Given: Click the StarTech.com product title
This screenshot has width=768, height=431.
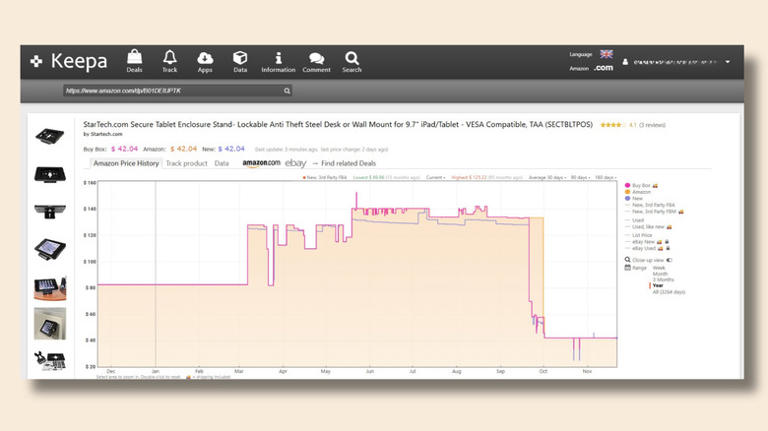Looking at the screenshot, I should coord(338,124).
